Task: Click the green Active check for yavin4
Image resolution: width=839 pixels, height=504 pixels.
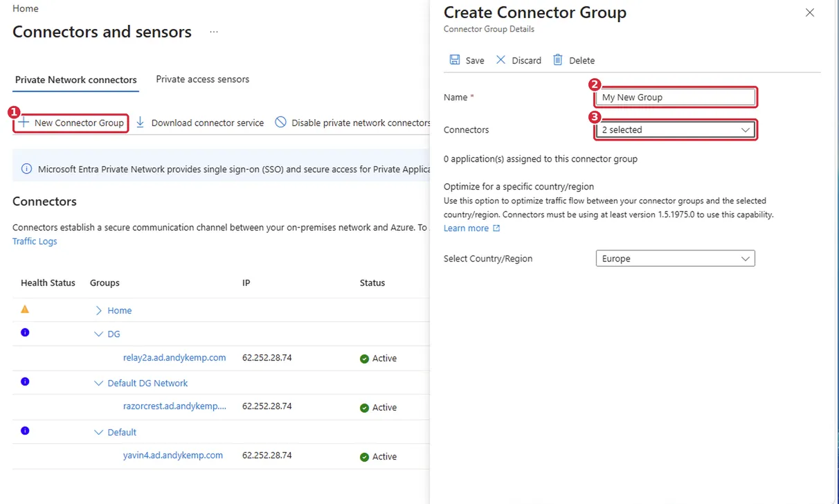Action: 364,457
